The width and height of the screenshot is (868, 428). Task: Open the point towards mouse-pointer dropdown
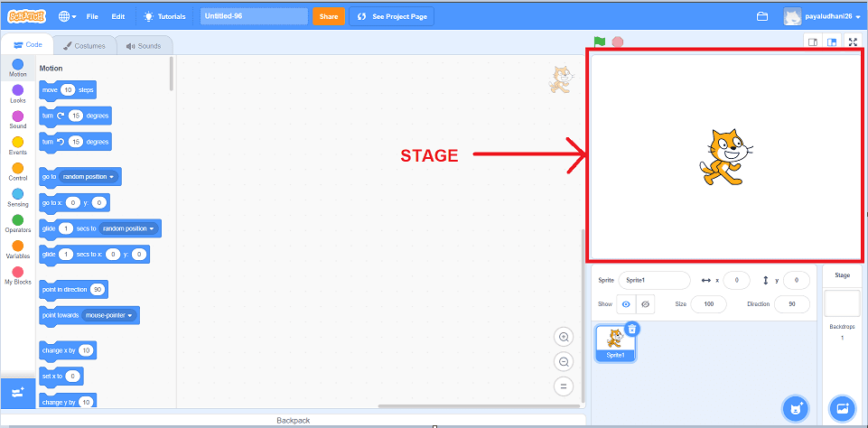[109, 315]
